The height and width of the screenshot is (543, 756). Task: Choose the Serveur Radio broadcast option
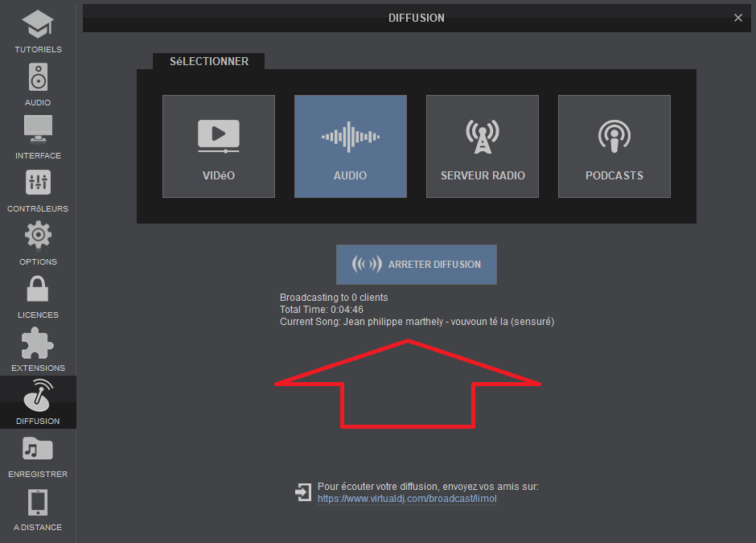tap(483, 146)
